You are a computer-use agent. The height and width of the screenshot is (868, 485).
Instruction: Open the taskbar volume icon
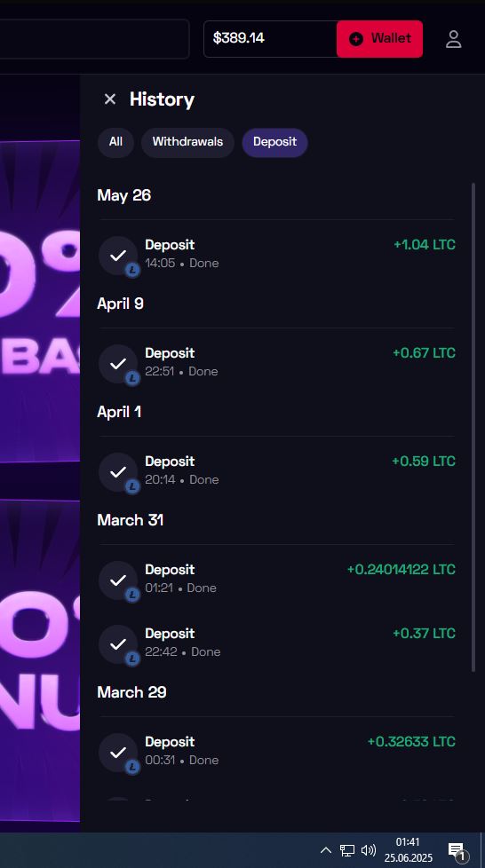[x=369, y=849]
